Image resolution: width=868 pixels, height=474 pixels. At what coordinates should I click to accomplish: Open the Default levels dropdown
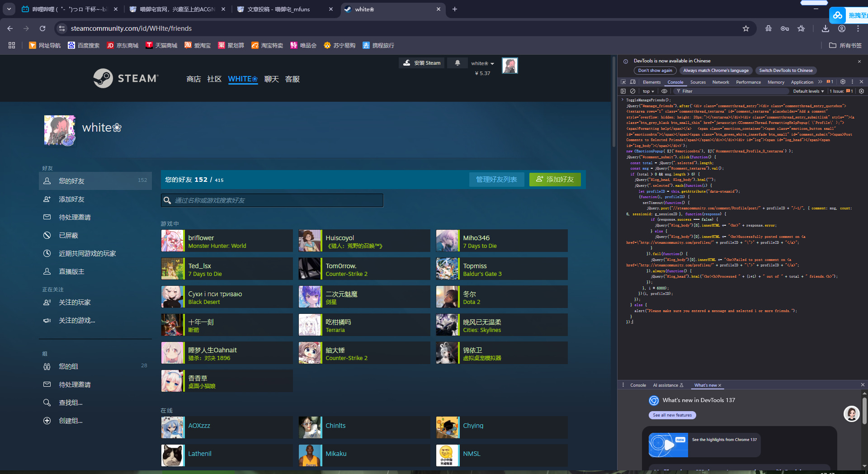[808, 91]
